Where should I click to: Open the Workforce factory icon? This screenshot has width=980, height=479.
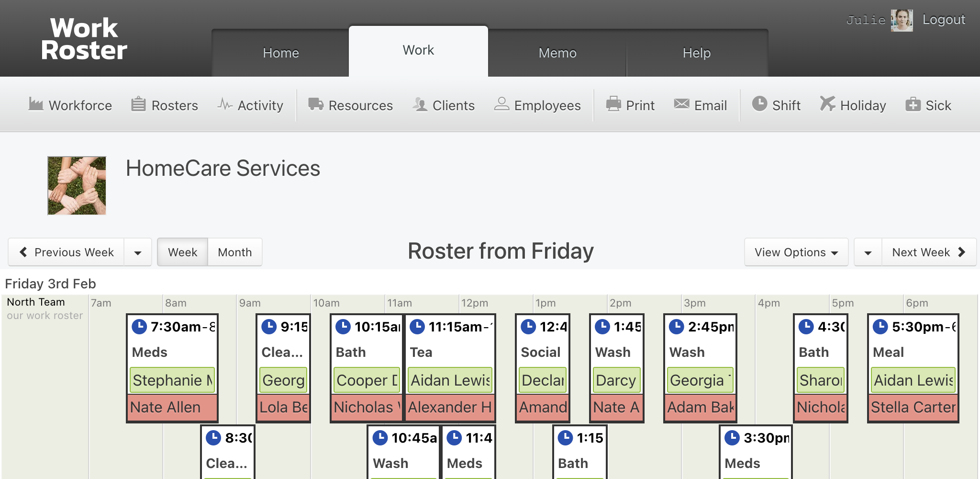click(x=36, y=104)
